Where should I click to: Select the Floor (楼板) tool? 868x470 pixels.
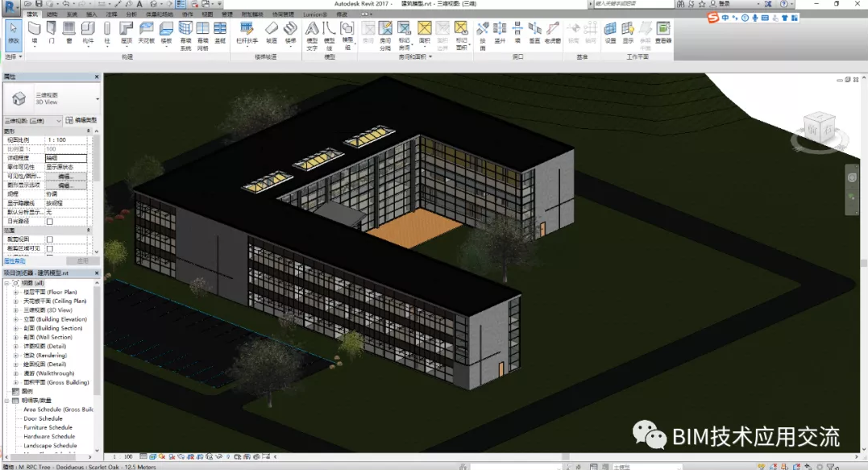pyautogui.click(x=166, y=33)
